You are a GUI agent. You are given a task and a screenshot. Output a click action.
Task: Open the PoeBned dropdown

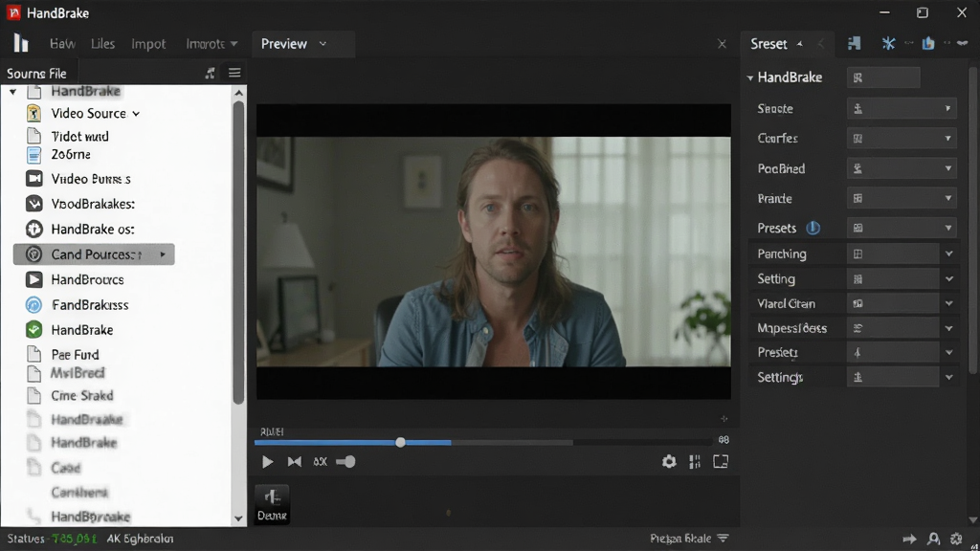pos(902,168)
